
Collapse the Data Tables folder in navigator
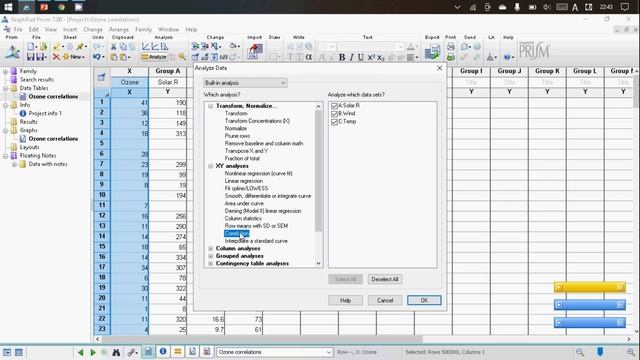pyautogui.click(x=6, y=88)
